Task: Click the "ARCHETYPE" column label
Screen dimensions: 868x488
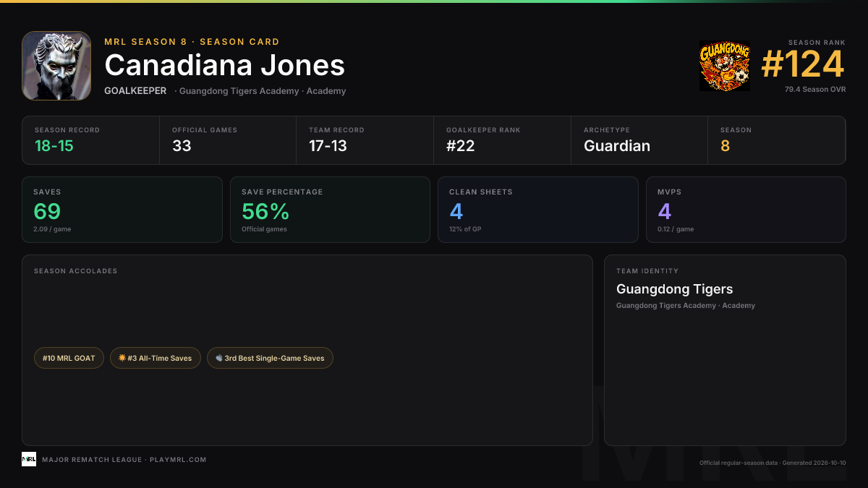Action: coord(607,130)
